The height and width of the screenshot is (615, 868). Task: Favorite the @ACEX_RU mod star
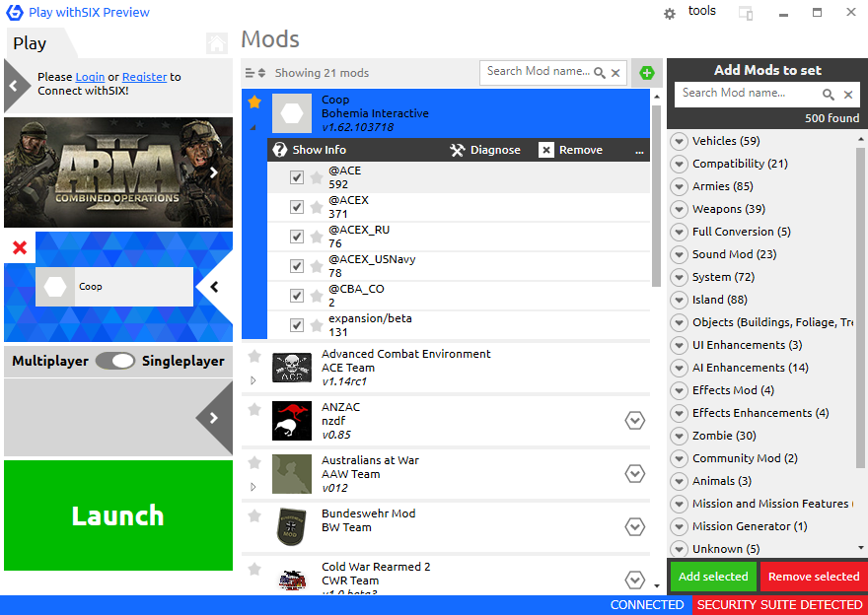click(x=317, y=237)
